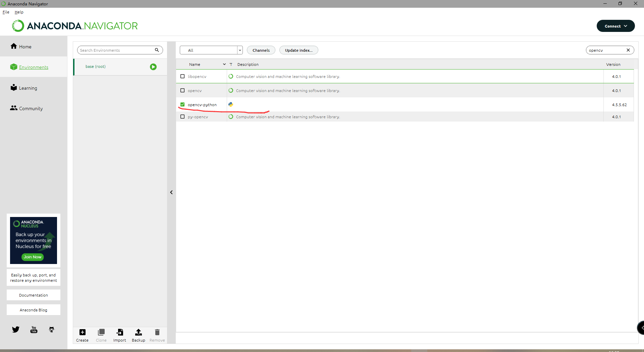Image resolution: width=644 pixels, height=352 pixels.
Task: Open the Home section
Action: (21, 46)
